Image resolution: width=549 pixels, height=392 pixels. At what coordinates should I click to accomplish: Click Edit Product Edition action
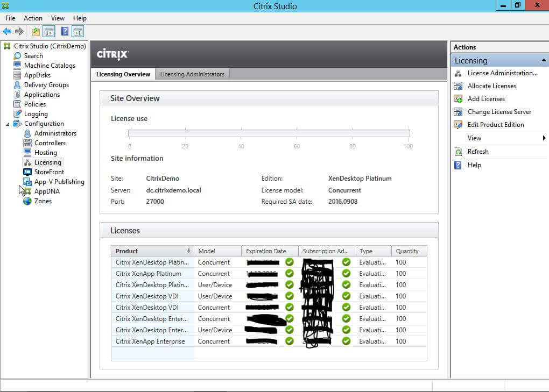click(495, 125)
